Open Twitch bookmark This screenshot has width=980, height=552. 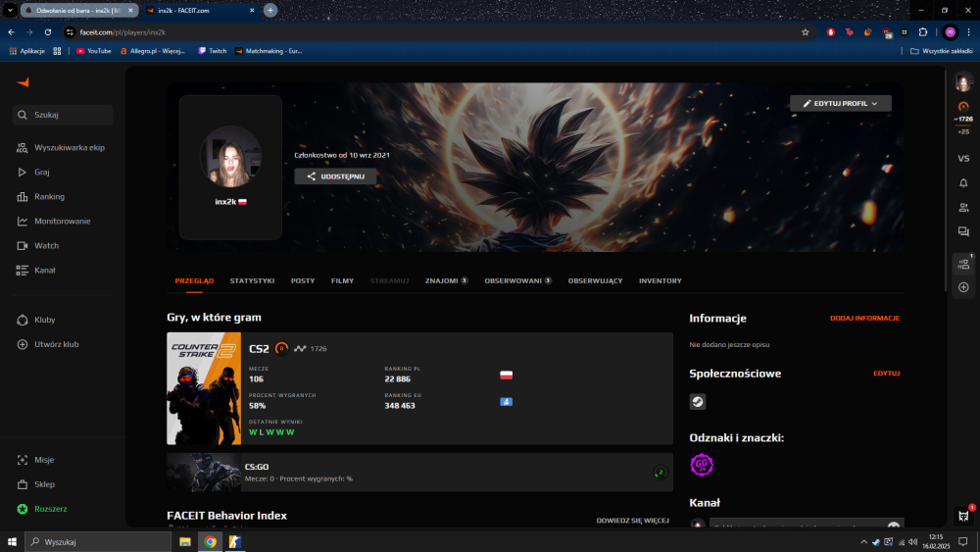212,51
